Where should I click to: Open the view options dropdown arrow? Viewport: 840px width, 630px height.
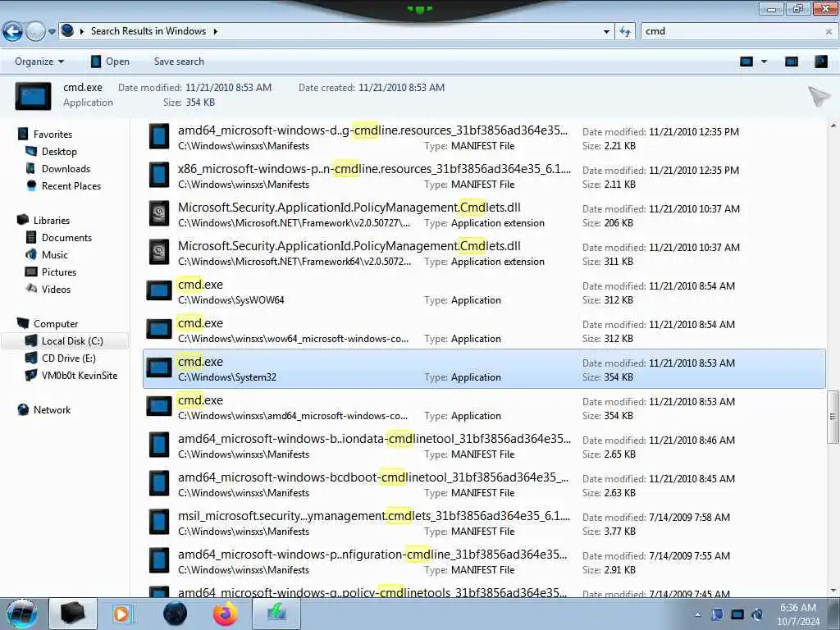click(x=764, y=62)
